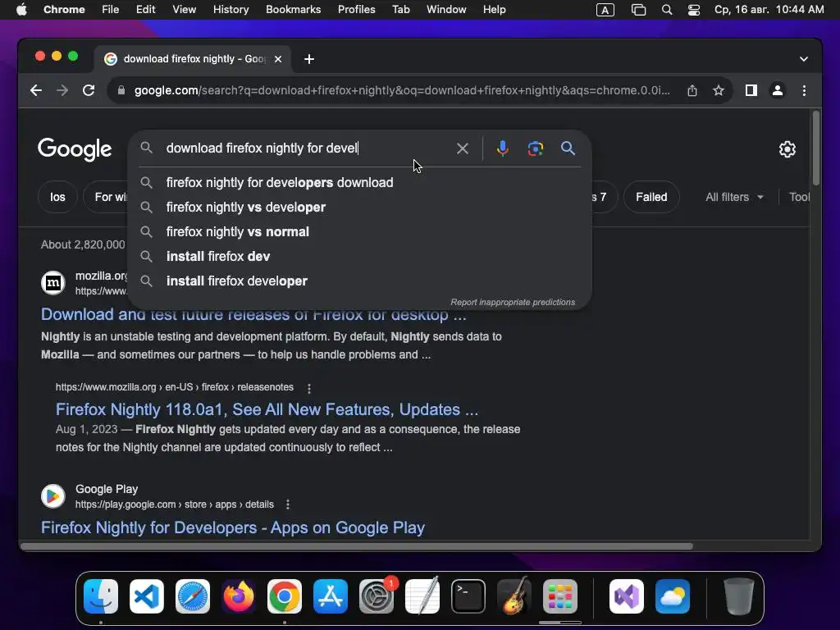The image size is (840, 630).
Task: Open App Store from the Dock
Action: coord(331,596)
